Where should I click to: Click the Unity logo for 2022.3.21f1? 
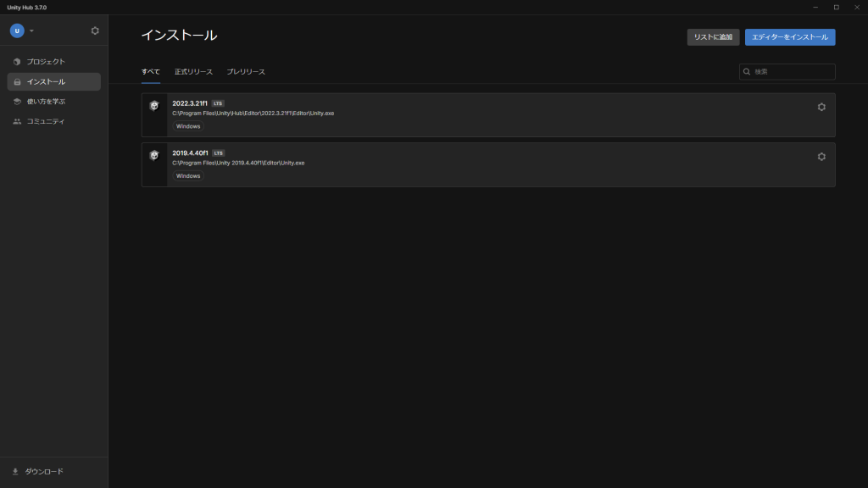coord(154,106)
